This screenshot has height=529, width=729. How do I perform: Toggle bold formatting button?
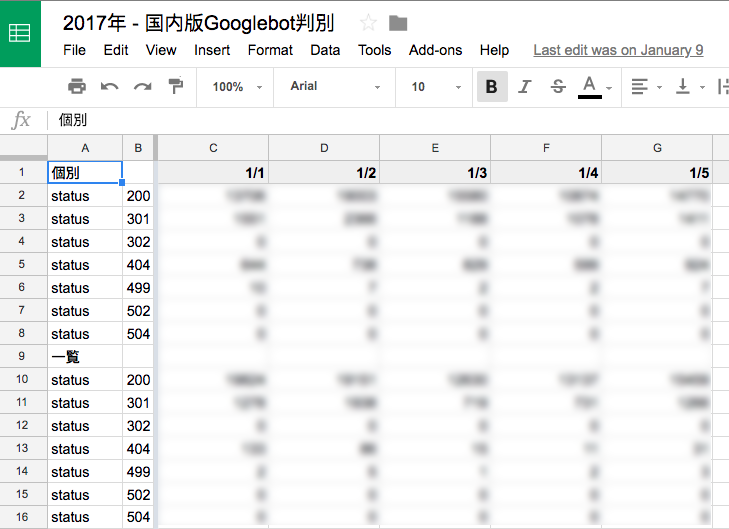492,86
